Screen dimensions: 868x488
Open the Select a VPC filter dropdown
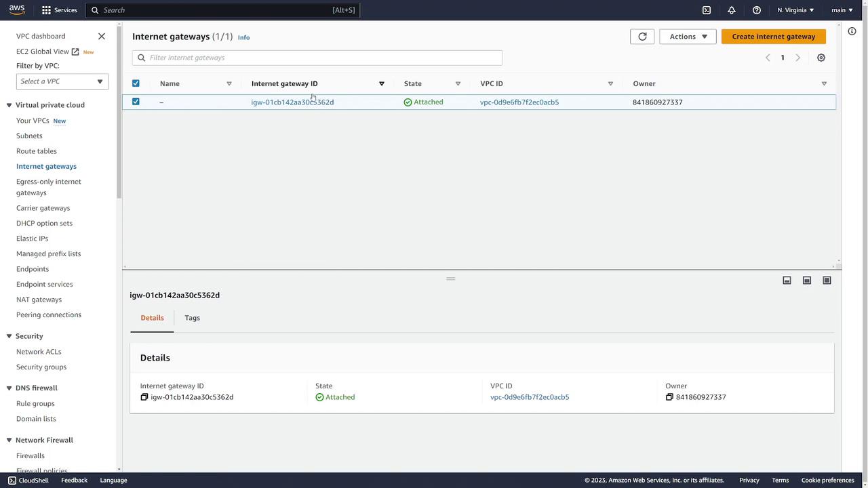[x=62, y=81]
